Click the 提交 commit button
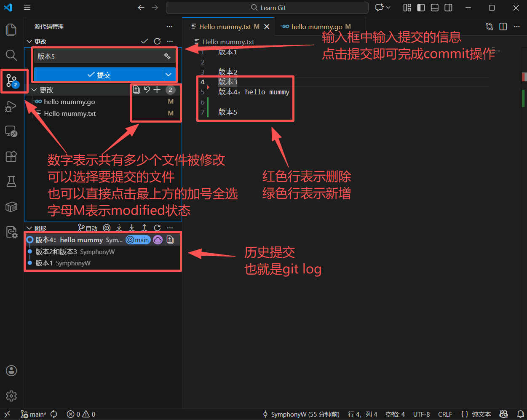The image size is (527, 420). [x=98, y=75]
